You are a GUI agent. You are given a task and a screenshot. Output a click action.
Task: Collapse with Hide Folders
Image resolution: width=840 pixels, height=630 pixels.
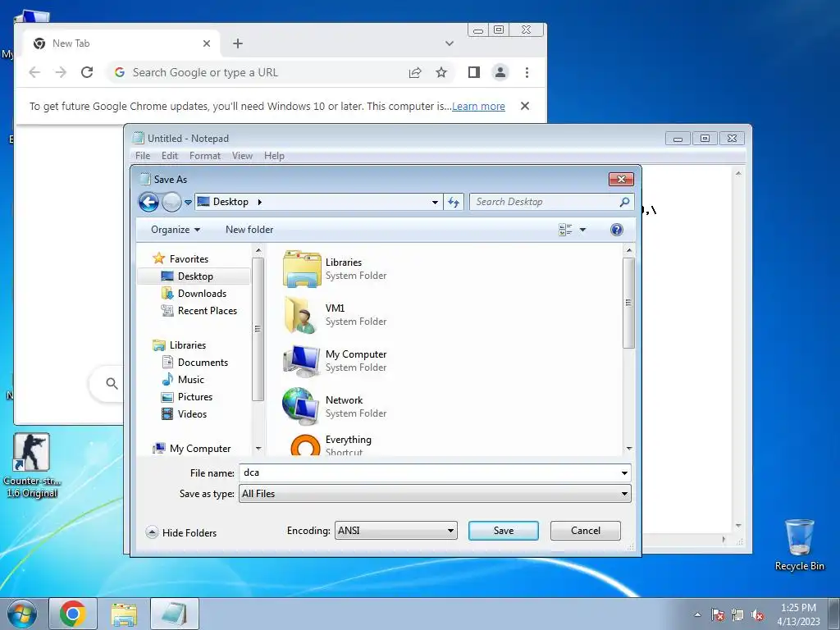(181, 532)
